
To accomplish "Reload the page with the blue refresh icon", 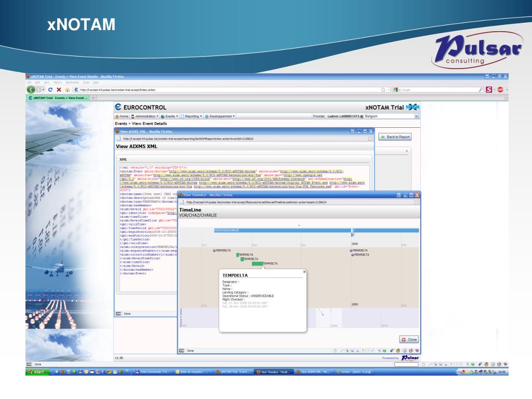I will click(x=50, y=89).
